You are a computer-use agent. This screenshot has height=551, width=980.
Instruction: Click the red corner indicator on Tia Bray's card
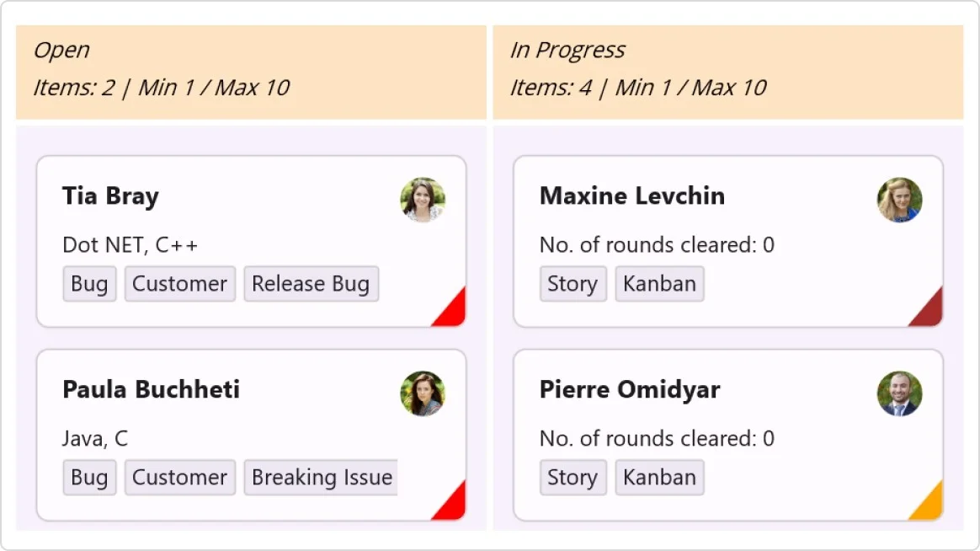coord(455,314)
